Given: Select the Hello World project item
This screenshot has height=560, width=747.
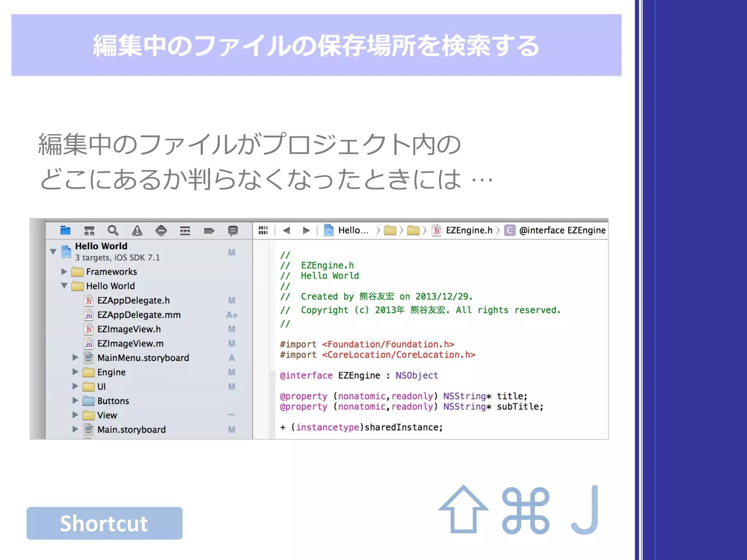Looking at the screenshot, I should (149, 252).
